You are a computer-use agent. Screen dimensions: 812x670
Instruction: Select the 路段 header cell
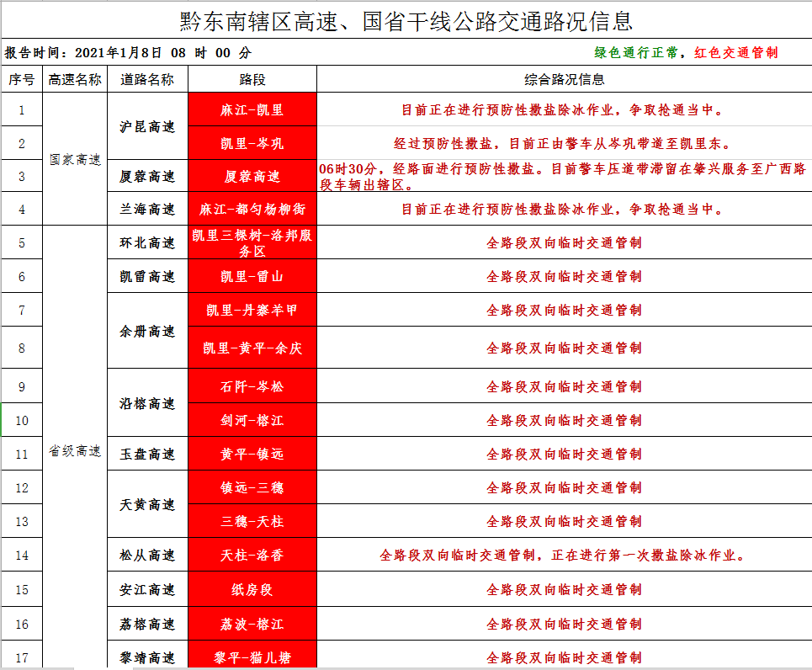click(x=252, y=79)
